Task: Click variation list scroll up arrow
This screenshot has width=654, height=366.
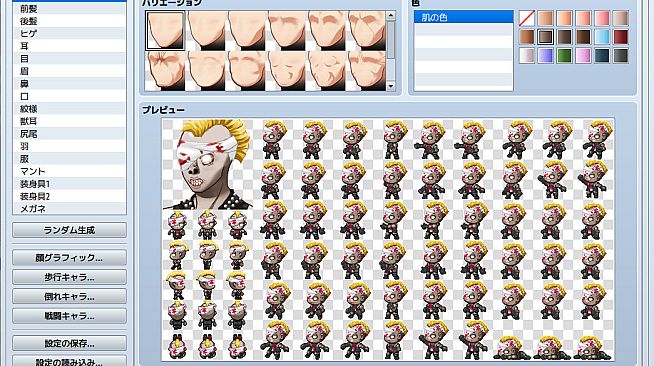Action: [x=391, y=16]
